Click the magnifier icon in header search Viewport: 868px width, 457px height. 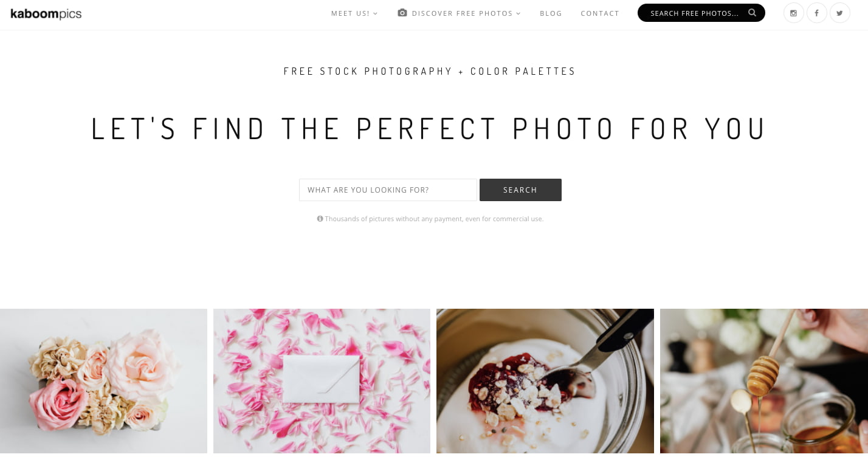point(753,13)
